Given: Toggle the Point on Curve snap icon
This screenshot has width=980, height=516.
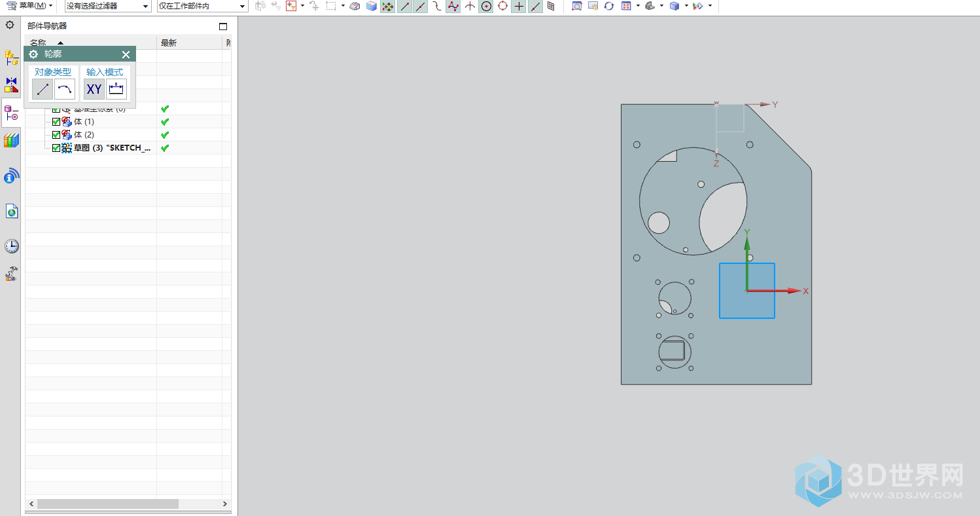Looking at the screenshot, I should point(535,6).
